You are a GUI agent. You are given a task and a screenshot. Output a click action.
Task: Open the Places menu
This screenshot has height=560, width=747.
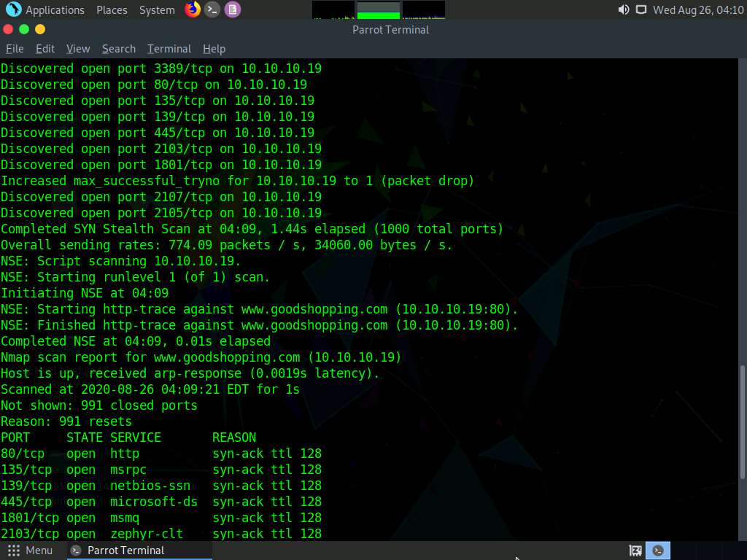[112, 10]
